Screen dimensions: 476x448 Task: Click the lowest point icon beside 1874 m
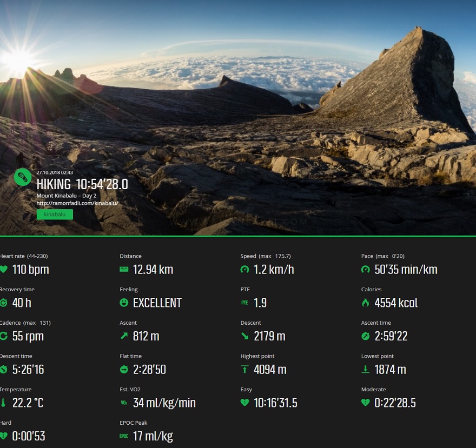(366, 369)
